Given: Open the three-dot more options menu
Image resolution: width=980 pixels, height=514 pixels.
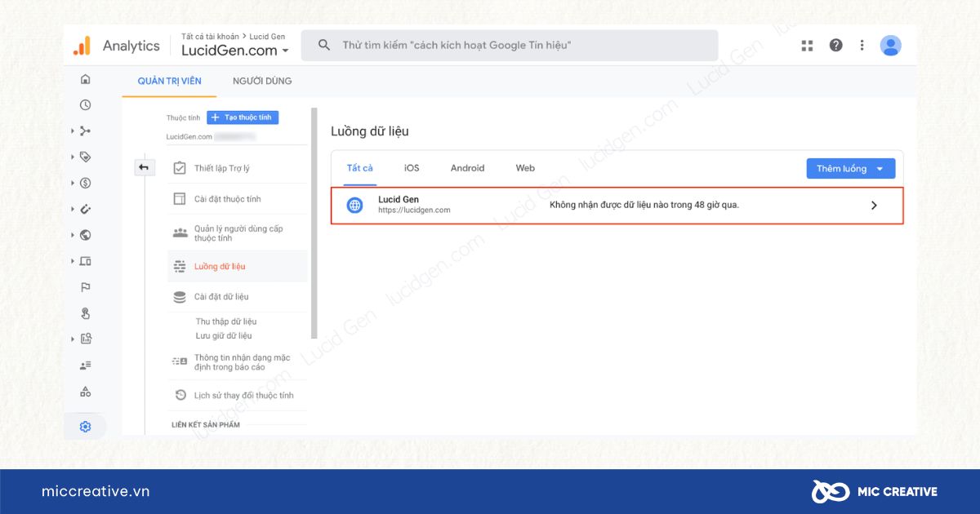Looking at the screenshot, I should click(x=862, y=46).
